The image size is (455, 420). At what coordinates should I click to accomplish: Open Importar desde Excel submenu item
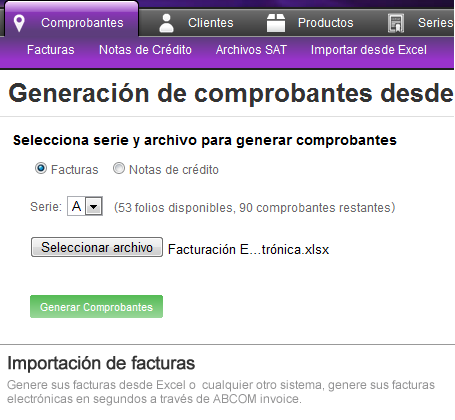(x=369, y=50)
